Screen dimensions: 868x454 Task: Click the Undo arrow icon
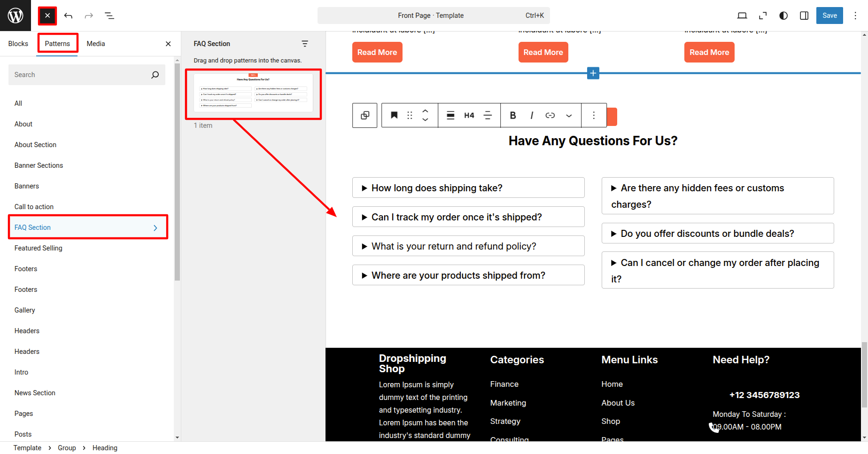pyautogui.click(x=68, y=16)
